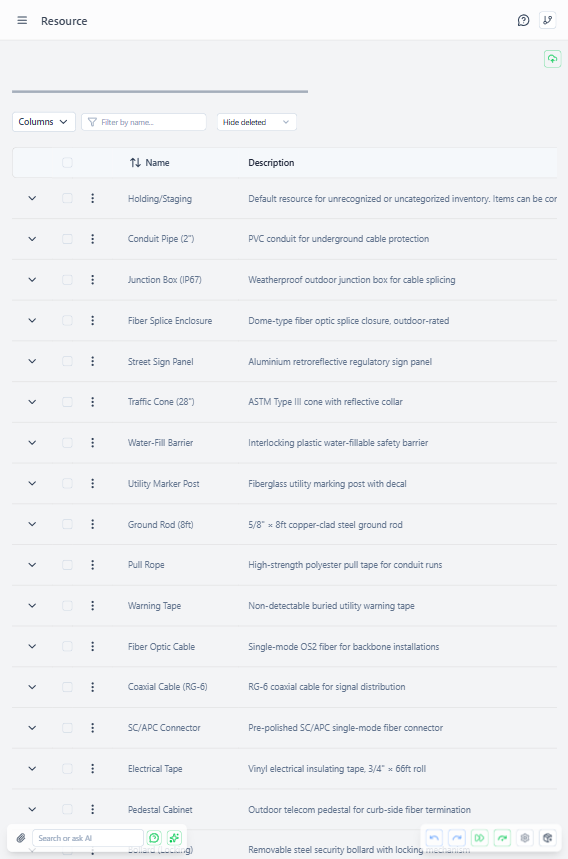Click the paperclip attachment icon

pos(21,838)
